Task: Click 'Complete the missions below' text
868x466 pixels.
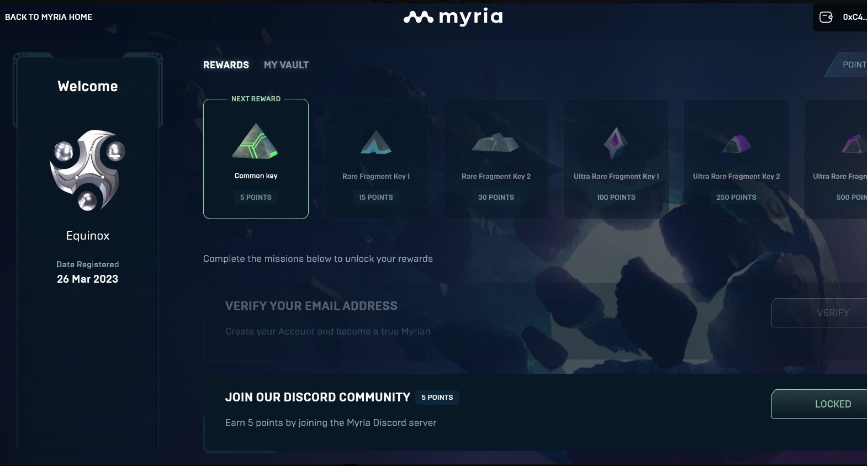Action: click(x=318, y=259)
